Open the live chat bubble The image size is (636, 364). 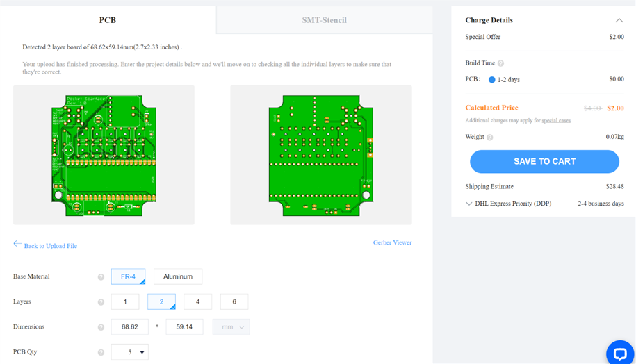pos(618,352)
